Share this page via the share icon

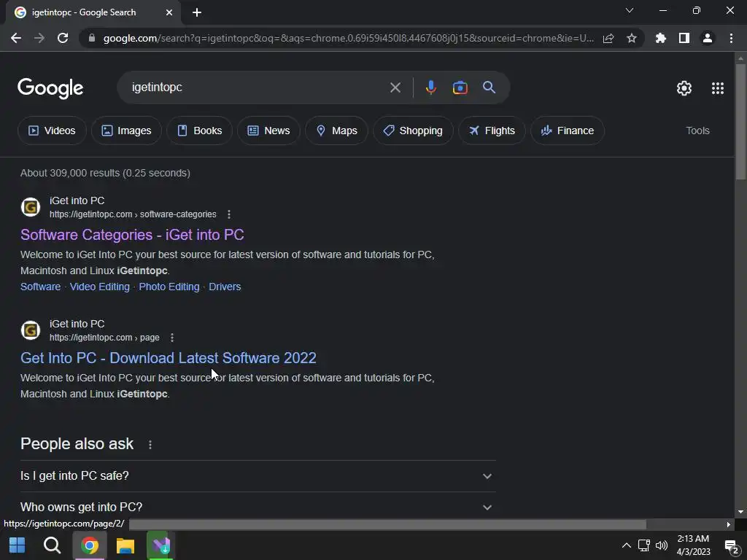(x=608, y=38)
